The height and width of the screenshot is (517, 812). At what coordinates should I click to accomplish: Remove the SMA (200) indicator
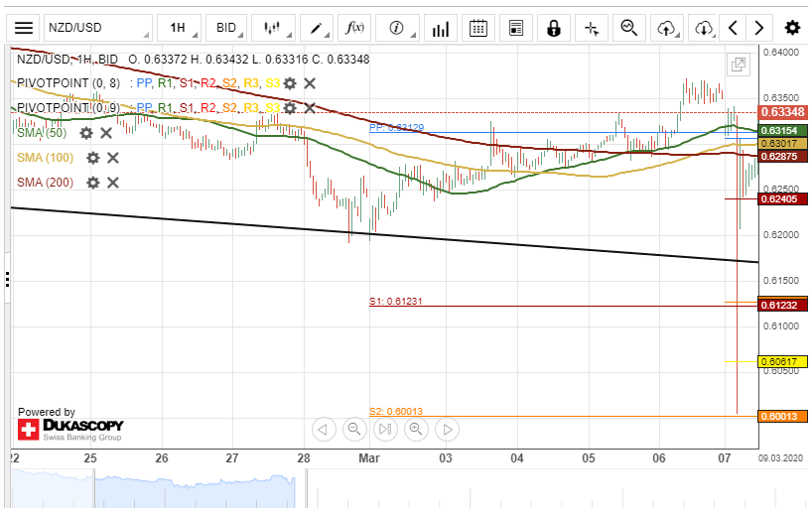click(x=113, y=183)
